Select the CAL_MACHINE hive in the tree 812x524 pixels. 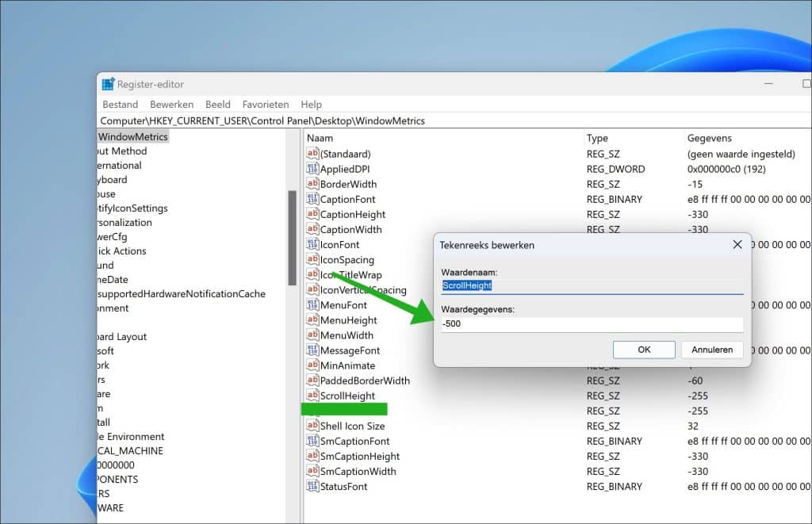130,451
